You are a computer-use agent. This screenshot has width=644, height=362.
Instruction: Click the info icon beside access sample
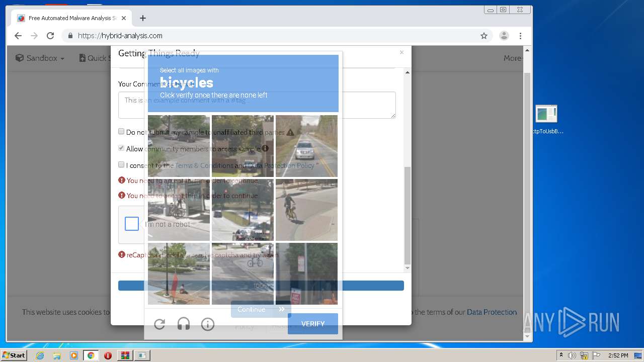[x=265, y=148]
